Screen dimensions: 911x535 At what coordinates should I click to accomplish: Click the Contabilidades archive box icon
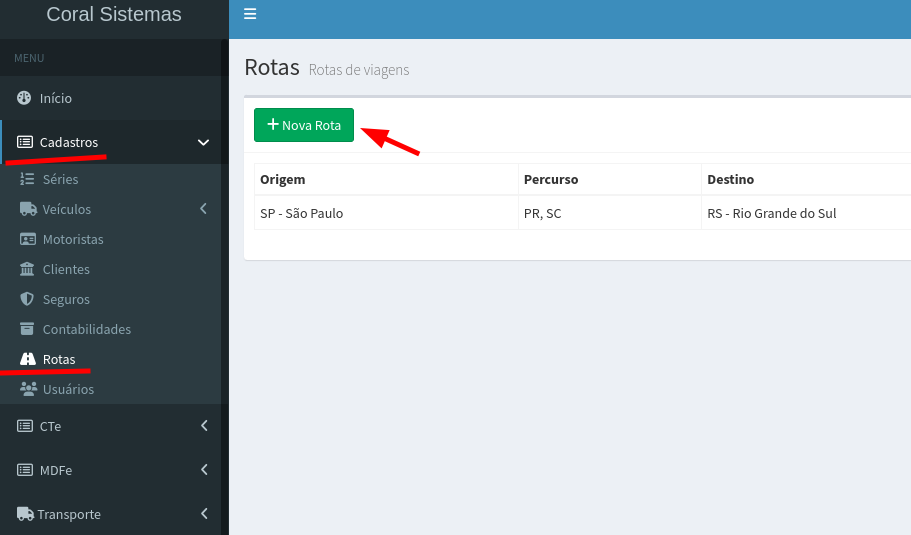pos(27,329)
